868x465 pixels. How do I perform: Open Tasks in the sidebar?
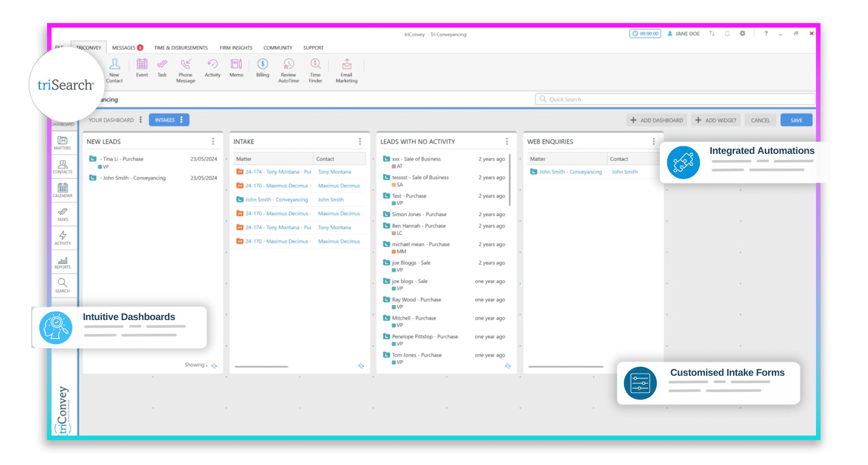(x=62, y=214)
